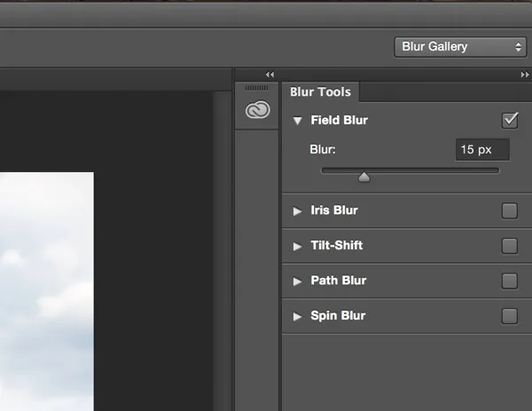This screenshot has width=532, height=411.
Task: Expand the Tilt-Shift section
Action: point(297,246)
